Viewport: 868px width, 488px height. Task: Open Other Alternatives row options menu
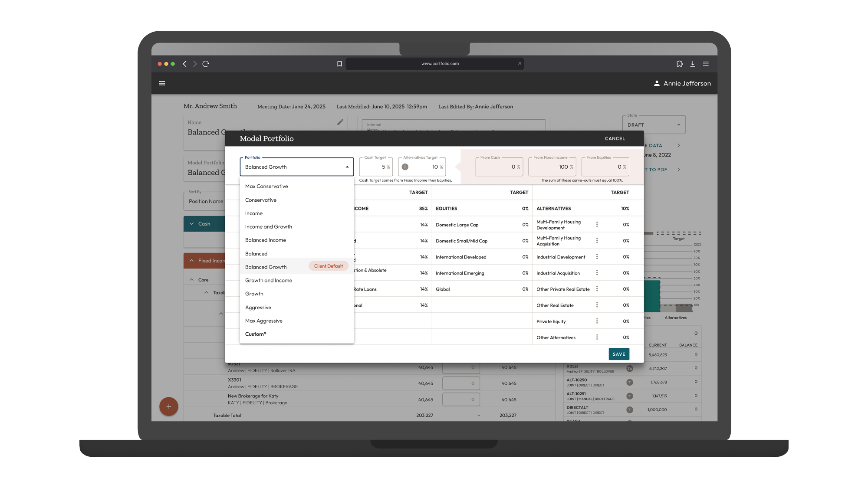(597, 337)
